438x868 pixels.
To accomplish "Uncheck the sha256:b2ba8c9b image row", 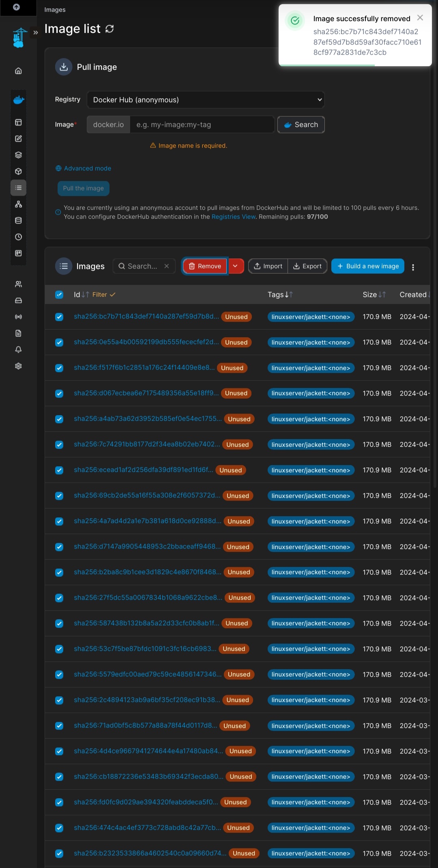I will [59, 572].
